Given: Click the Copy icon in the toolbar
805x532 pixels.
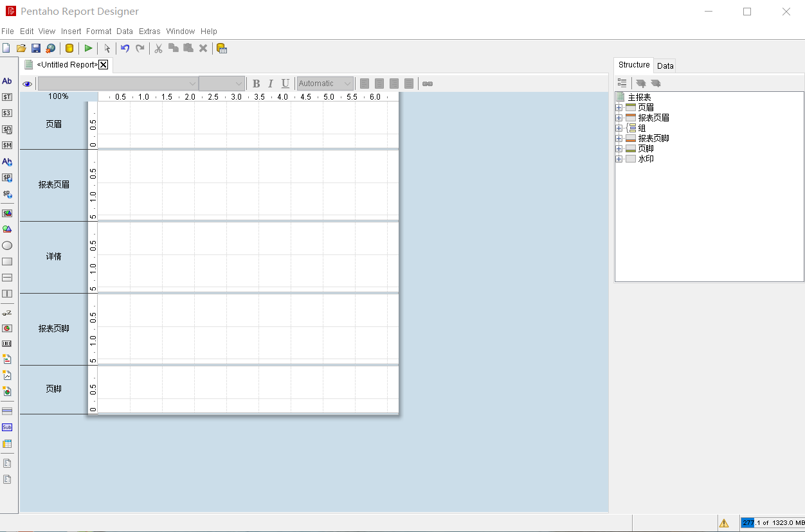Looking at the screenshot, I should point(174,48).
